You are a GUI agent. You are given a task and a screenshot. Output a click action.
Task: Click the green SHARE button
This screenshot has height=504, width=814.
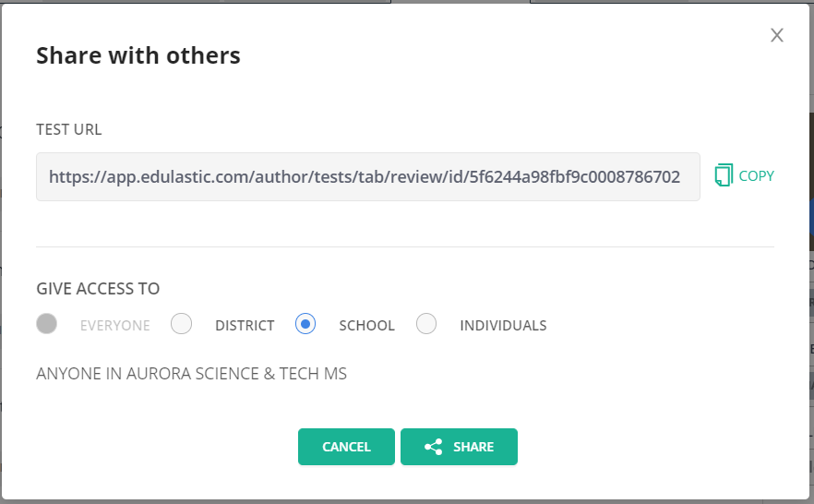point(459,447)
